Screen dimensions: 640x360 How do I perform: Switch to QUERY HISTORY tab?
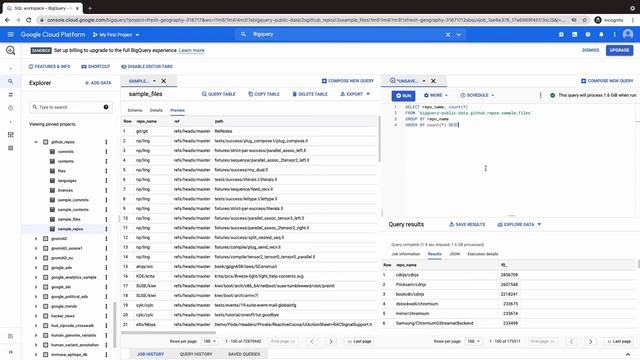pyautogui.click(x=196, y=354)
